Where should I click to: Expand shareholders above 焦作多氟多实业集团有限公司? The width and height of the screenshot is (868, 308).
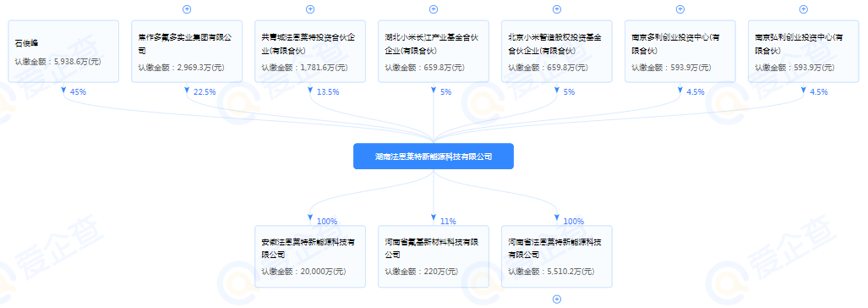[187, 8]
